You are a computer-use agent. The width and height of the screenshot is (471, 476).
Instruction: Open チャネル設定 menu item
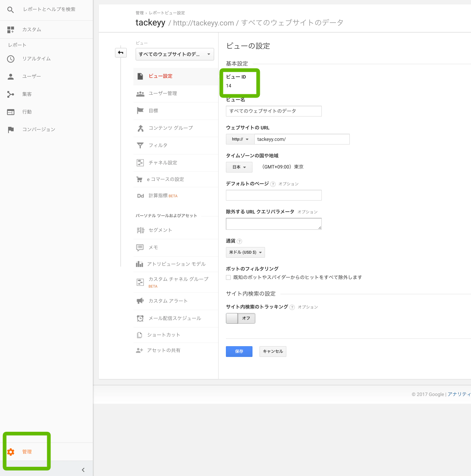point(176,163)
